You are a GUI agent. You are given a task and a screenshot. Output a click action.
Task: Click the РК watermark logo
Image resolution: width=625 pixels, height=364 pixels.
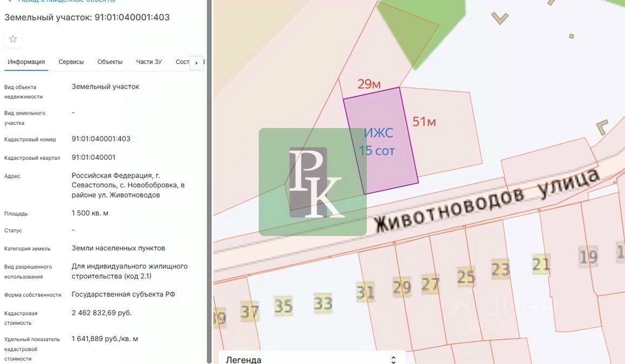pos(312,182)
